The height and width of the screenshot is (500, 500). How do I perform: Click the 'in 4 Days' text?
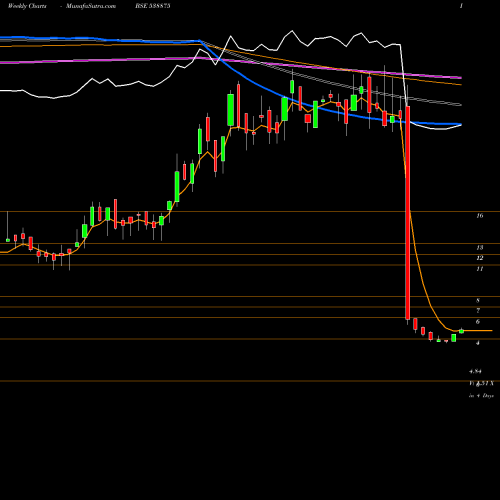click(481, 396)
